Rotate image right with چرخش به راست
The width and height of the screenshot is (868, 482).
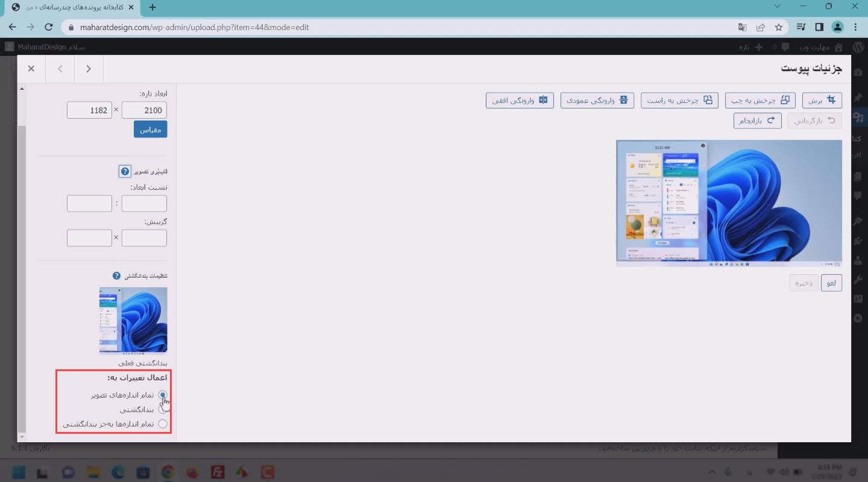click(x=679, y=100)
